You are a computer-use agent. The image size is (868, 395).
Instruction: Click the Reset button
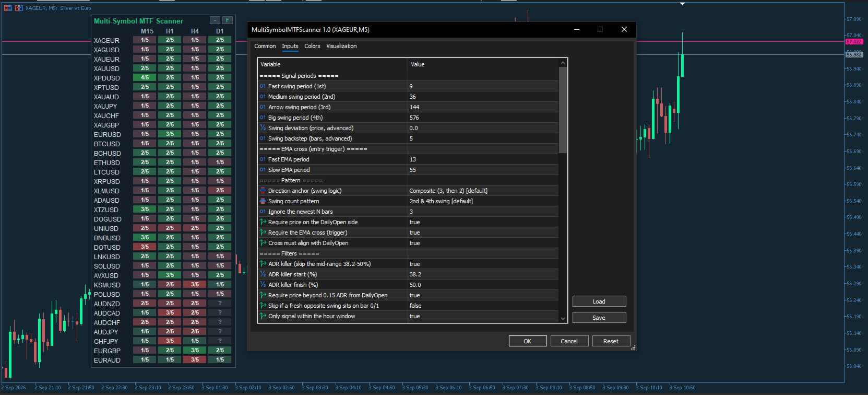pyautogui.click(x=611, y=341)
